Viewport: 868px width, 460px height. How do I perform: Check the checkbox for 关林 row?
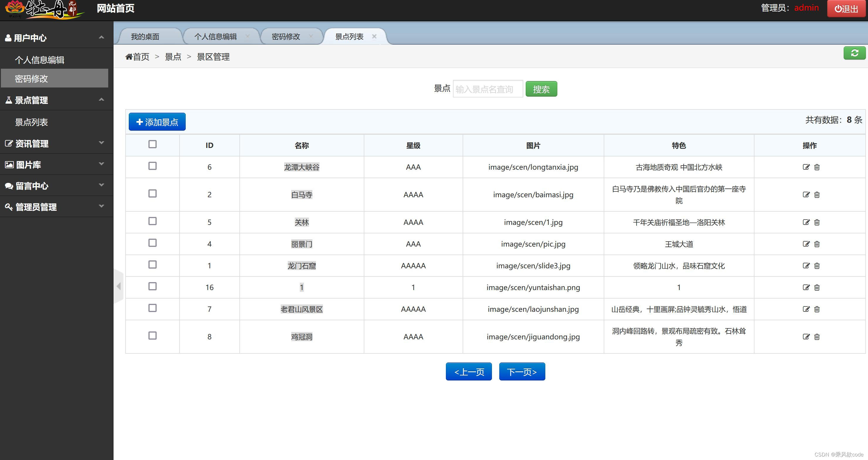click(x=152, y=221)
